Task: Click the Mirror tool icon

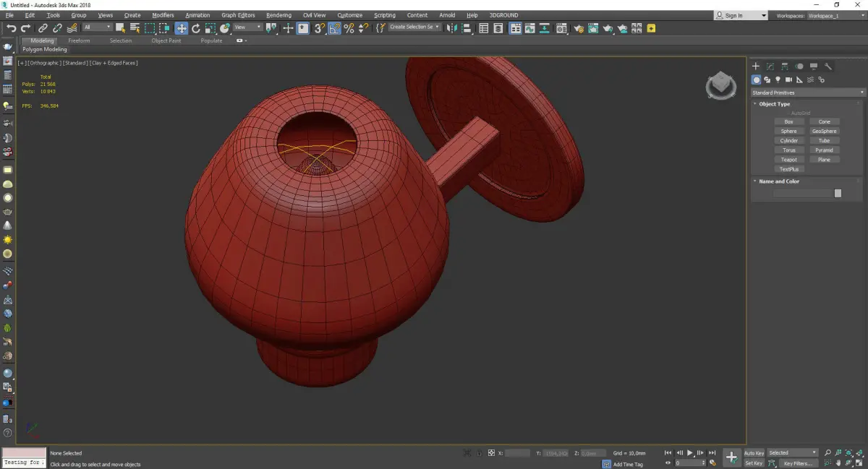Action: pos(451,28)
